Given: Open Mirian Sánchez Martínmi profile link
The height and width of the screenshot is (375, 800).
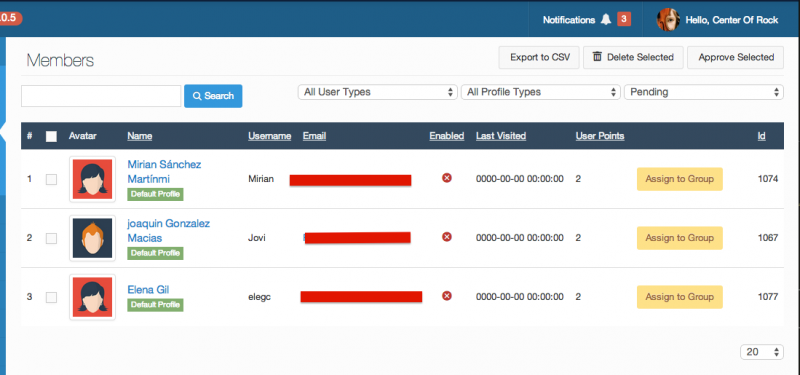Looking at the screenshot, I should pyautogui.click(x=164, y=172).
